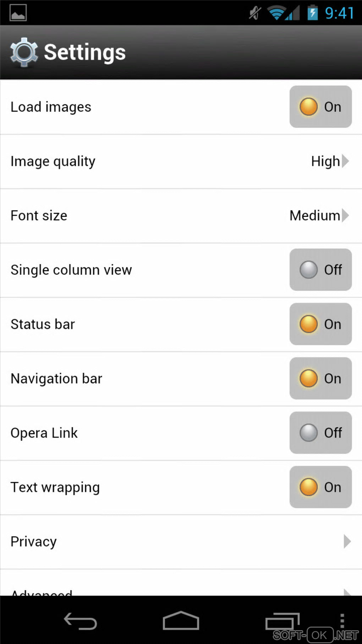Viewport: 362px width, 644px height.
Task: Tap the Text wrapping label
Action: click(55, 487)
